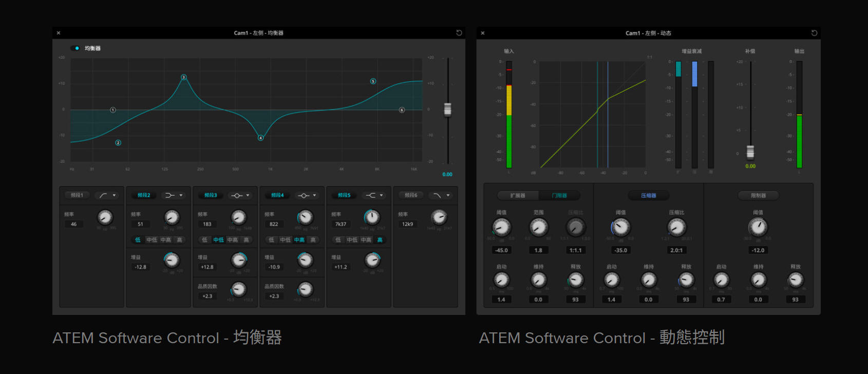The width and height of the screenshot is (868, 374).
Task: Expand the 频段6 filter type dropdown
Action: tap(441, 195)
